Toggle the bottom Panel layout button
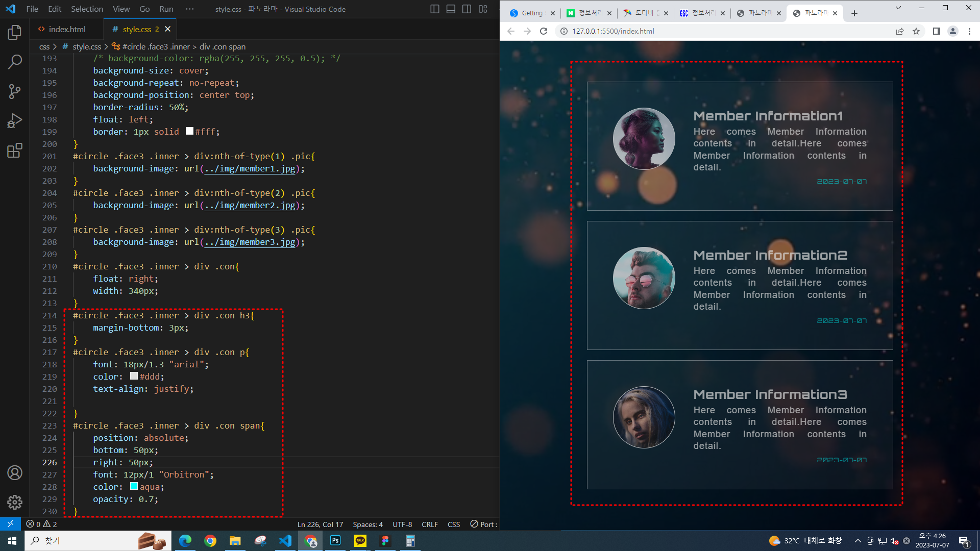This screenshot has height=551, width=980. coord(451,9)
